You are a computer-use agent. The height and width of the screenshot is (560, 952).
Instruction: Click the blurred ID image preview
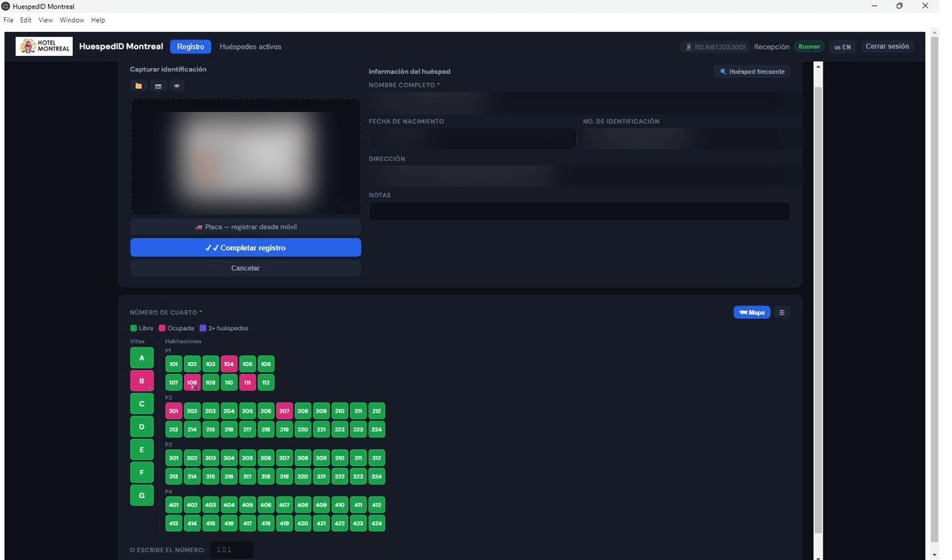[245, 157]
